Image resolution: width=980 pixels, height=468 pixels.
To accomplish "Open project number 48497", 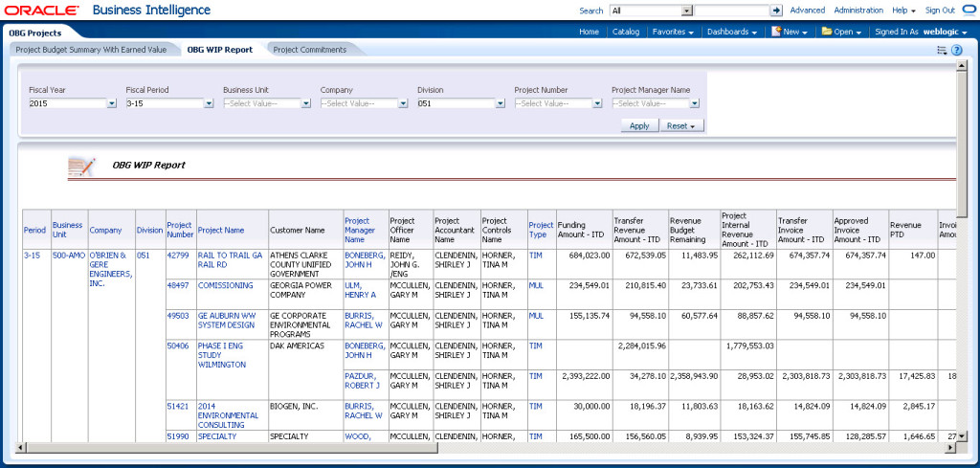I will coord(177,285).
